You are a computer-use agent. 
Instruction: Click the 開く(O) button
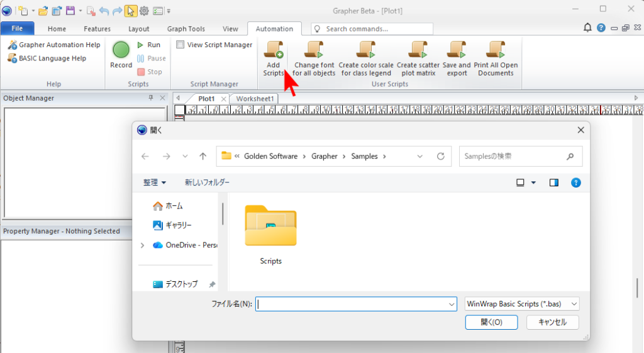492,322
